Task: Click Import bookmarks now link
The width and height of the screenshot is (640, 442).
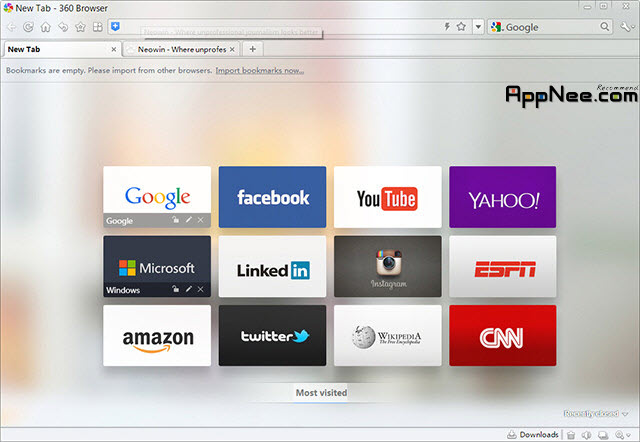Action: 260,70
